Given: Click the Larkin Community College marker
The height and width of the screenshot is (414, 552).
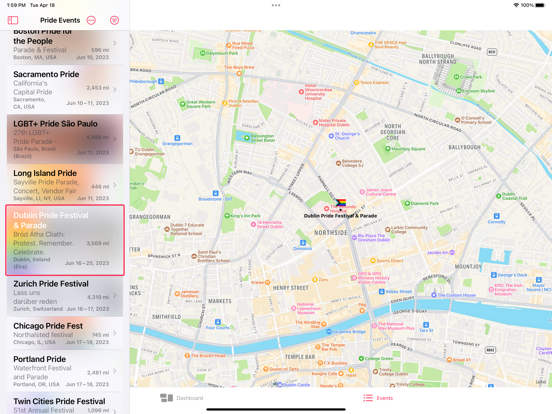Looking at the screenshot, I should point(388,229).
